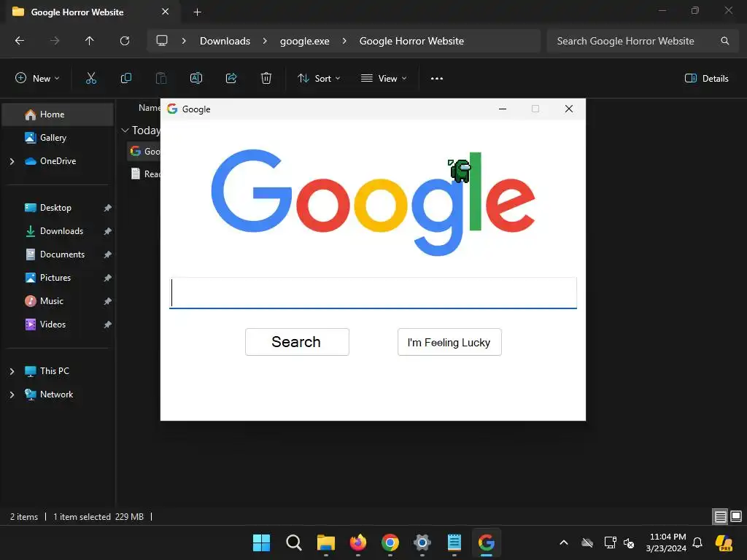The image size is (747, 560).
Task: Click Google Horror Website breadcrumb segment
Action: (411, 41)
